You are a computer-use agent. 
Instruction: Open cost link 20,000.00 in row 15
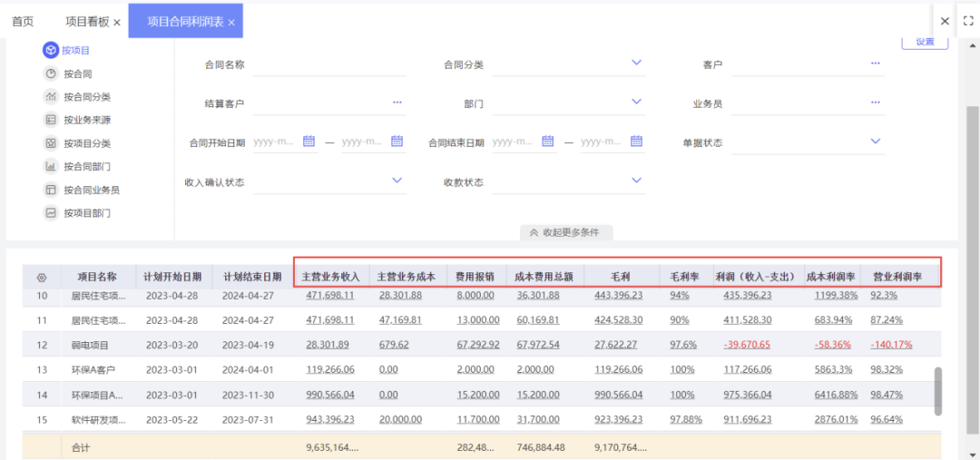coord(401,419)
